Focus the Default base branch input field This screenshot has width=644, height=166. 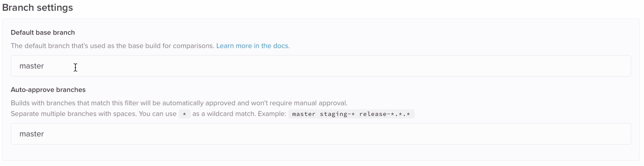321,66
